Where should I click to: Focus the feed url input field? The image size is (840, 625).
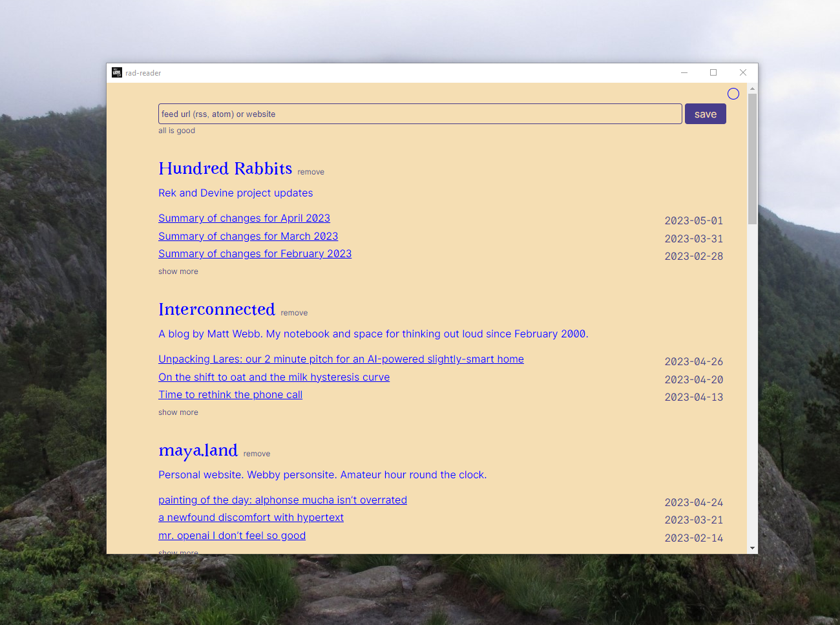[420, 114]
